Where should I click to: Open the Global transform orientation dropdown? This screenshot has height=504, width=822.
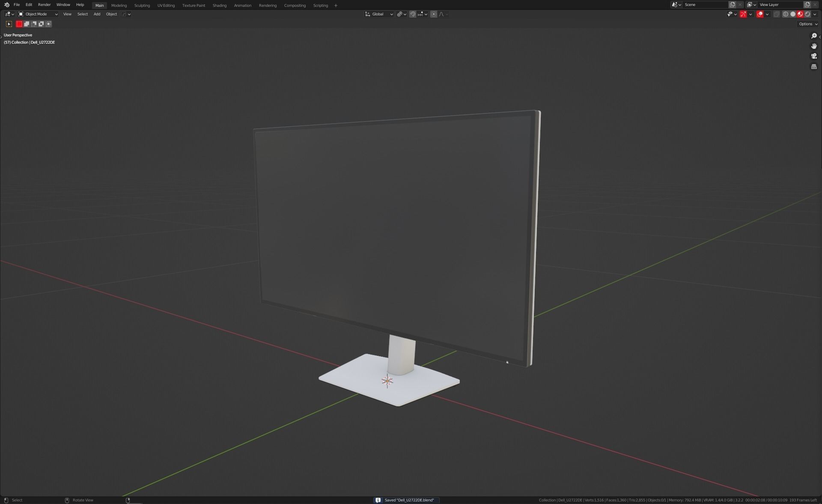pos(379,14)
